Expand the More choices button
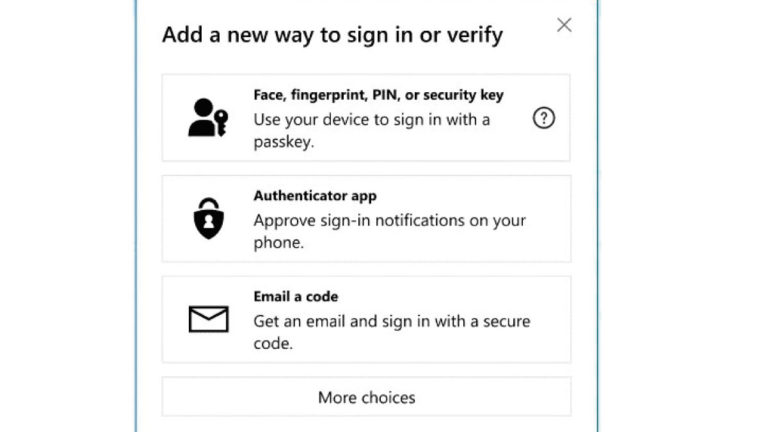 click(366, 397)
